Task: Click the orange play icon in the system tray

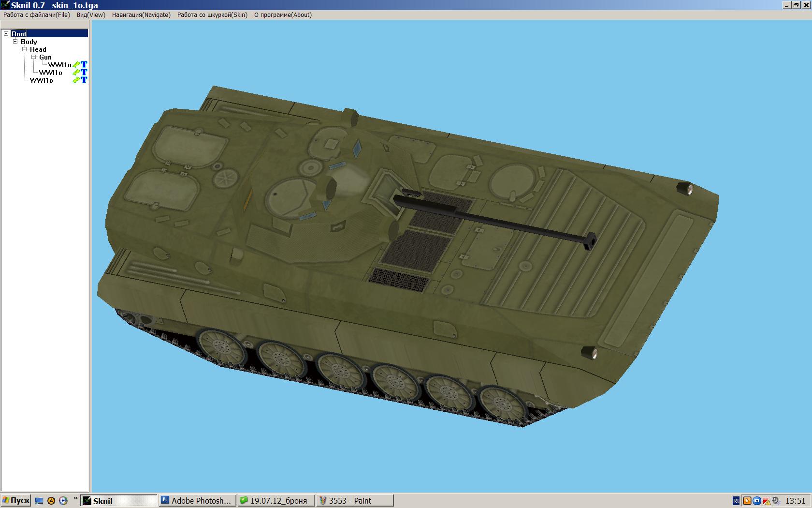Action: coord(747,501)
